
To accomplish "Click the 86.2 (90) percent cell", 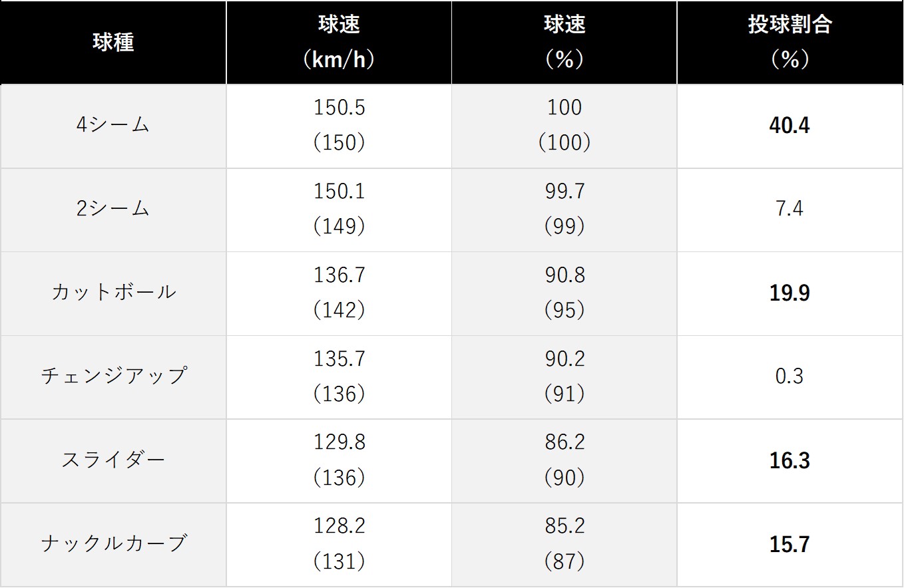I will (565, 461).
